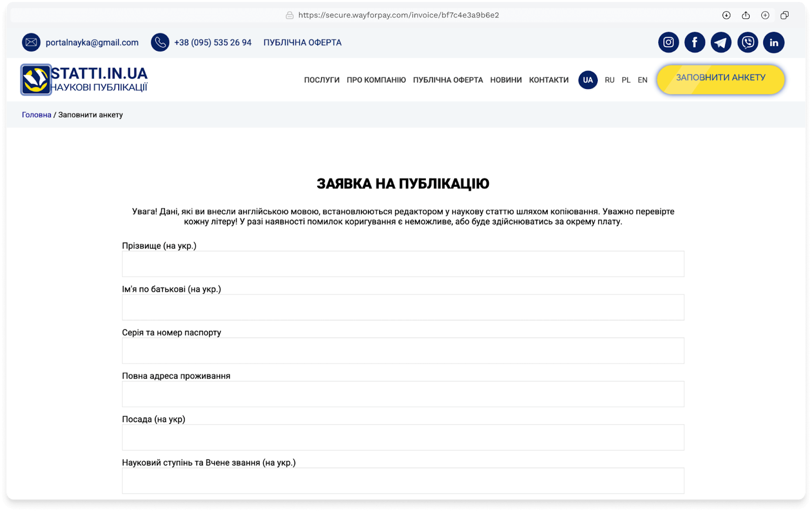Open the ПРО КОМПАНІЮ menu item
This screenshot has width=812, height=511.
[x=376, y=80]
